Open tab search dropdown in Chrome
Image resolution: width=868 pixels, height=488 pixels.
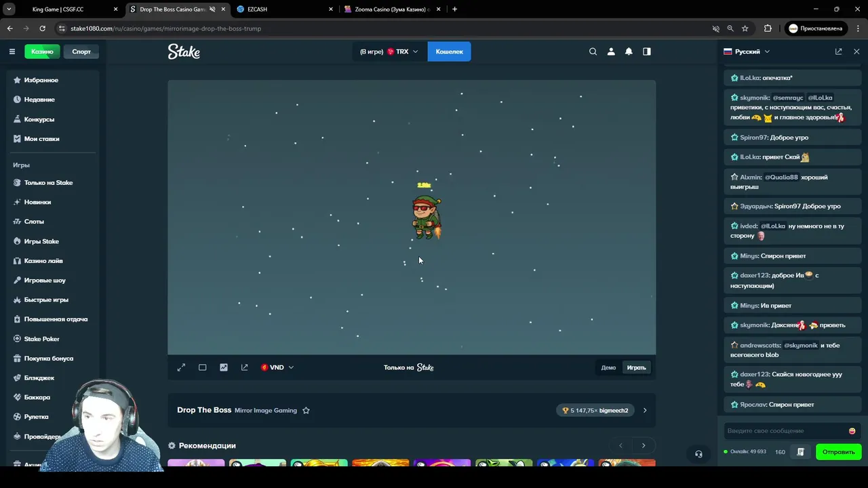pyautogui.click(x=9, y=9)
